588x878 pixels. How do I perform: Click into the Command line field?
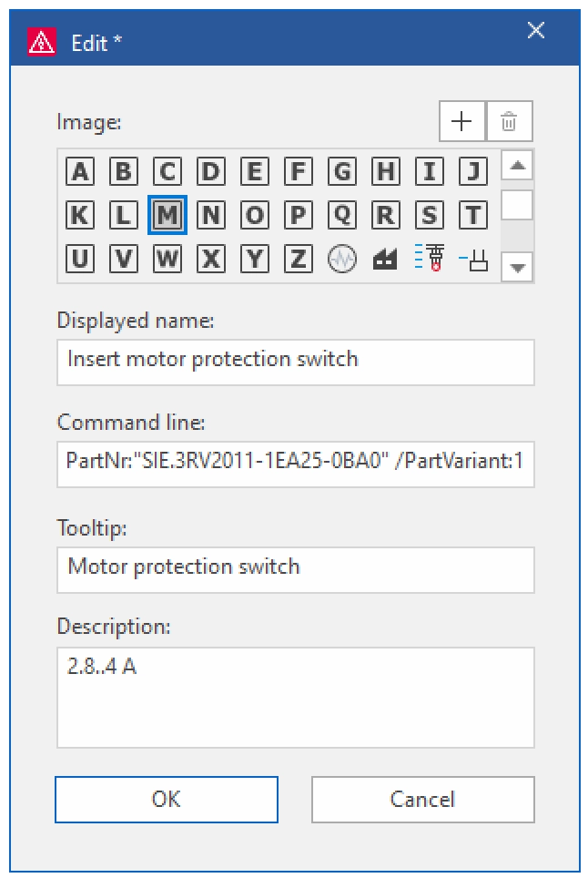(x=296, y=464)
